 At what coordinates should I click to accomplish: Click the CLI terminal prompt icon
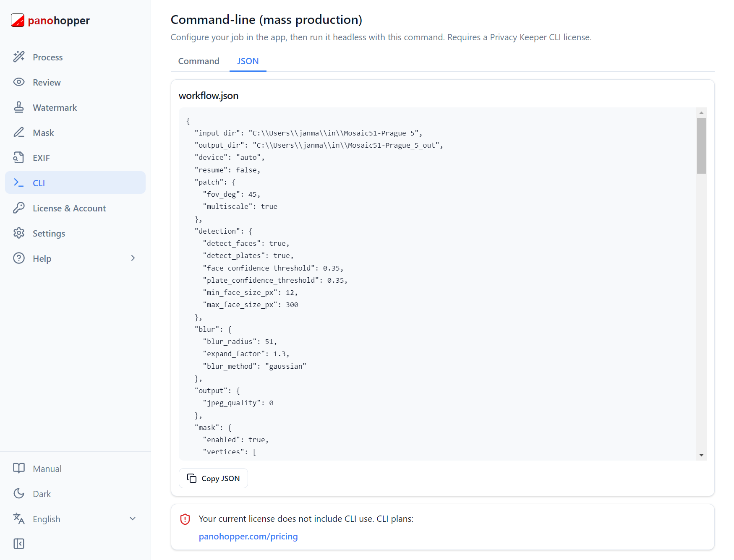click(19, 182)
